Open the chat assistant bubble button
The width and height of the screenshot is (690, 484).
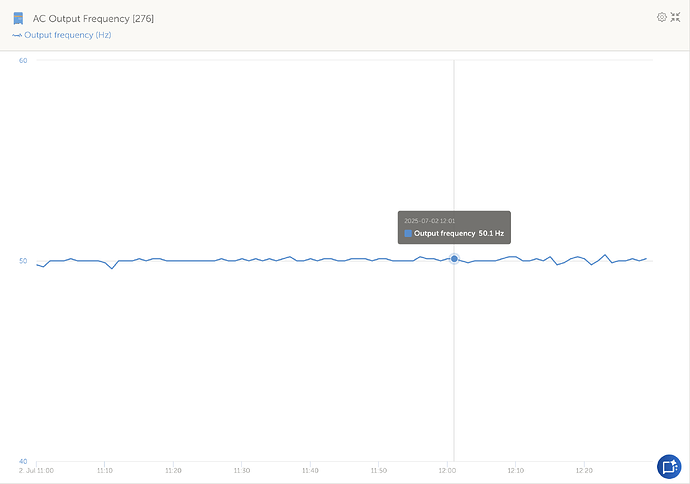[668, 466]
